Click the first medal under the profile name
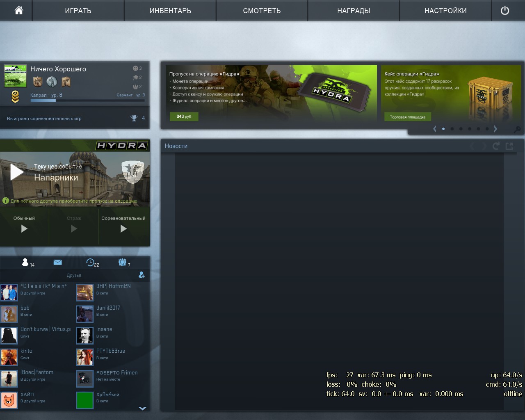The width and height of the screenshot is (525, 420). pos(38,82)
